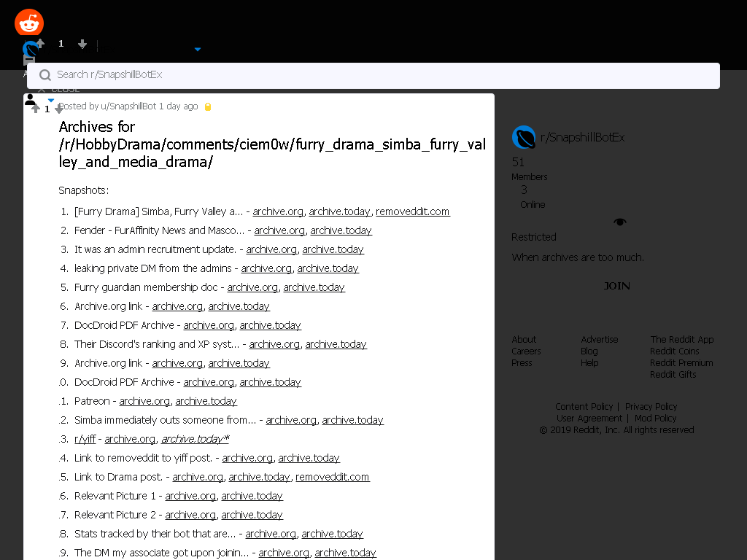Open the 'Advertise' footer link
Screen dimensions: 747x560
600,340
